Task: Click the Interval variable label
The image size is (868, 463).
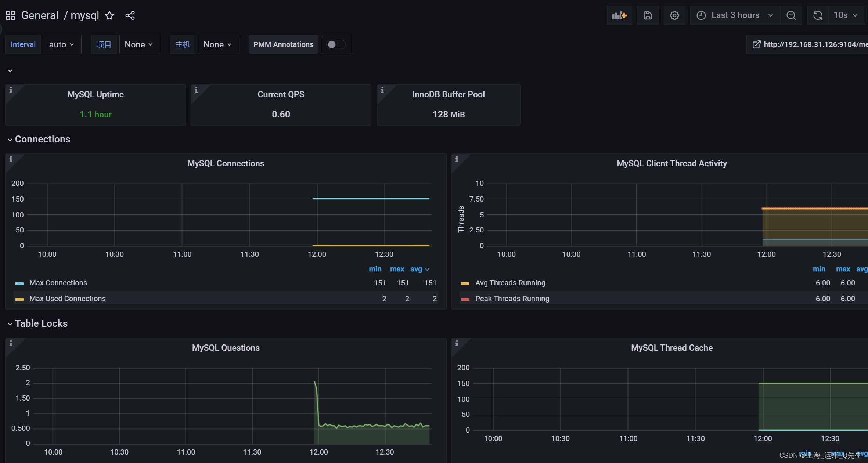Action: click(23, 44)
